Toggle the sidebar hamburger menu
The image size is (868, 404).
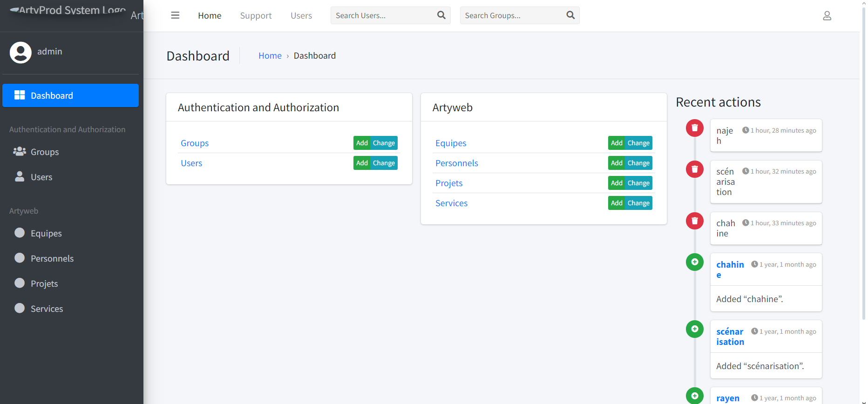[175, 15]
